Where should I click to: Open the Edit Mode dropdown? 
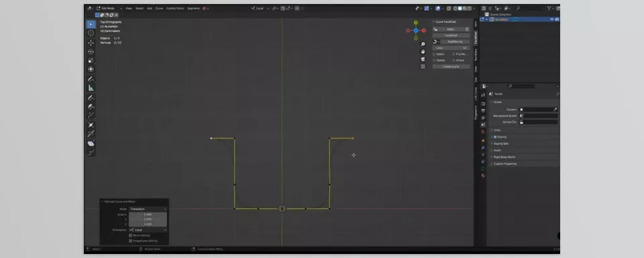[x=109, y=8]
